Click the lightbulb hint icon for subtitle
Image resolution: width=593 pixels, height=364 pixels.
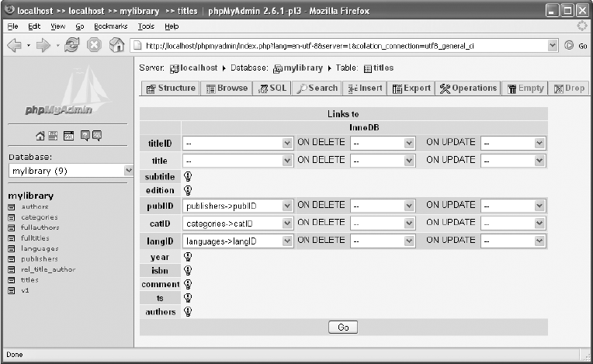[x=188, y=176]
